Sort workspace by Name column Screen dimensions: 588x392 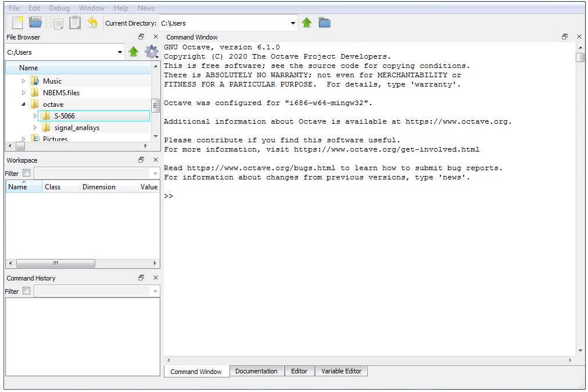tap(24, 186)
